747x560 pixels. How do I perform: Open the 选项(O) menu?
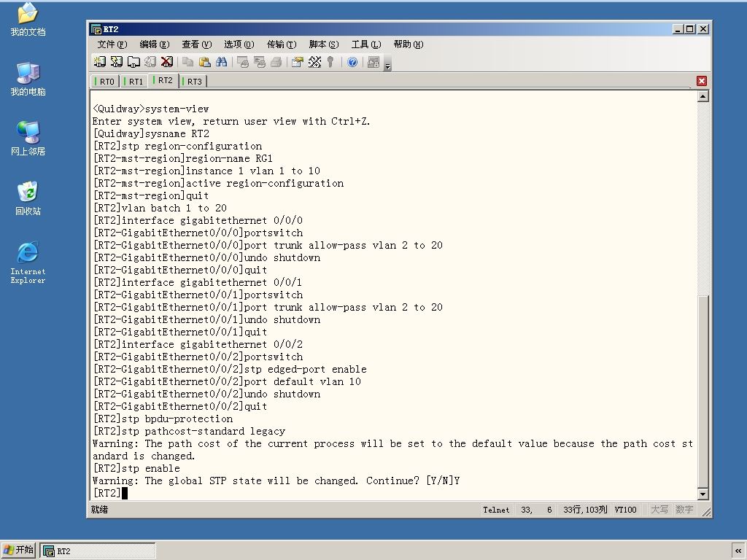click(x=239, y=44)
